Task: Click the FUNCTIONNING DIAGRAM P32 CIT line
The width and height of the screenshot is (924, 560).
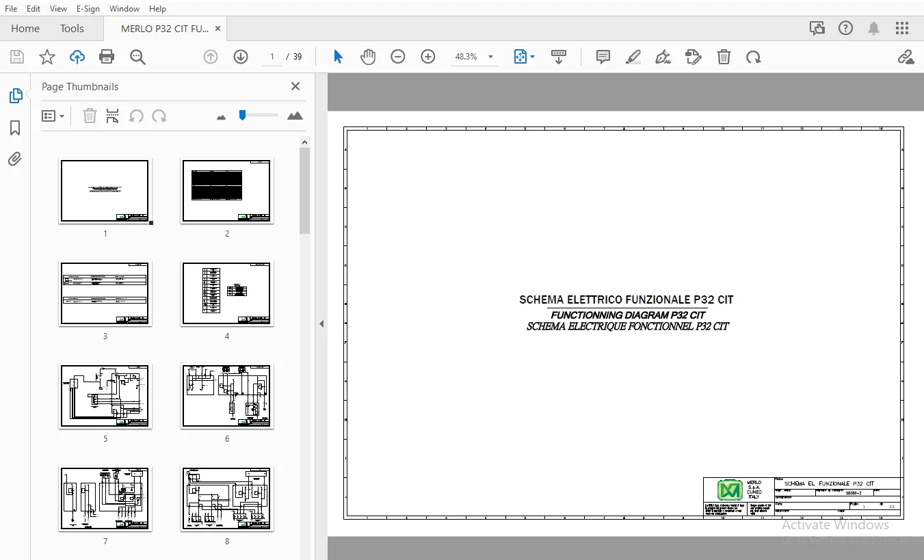Action: coord(628,315)
